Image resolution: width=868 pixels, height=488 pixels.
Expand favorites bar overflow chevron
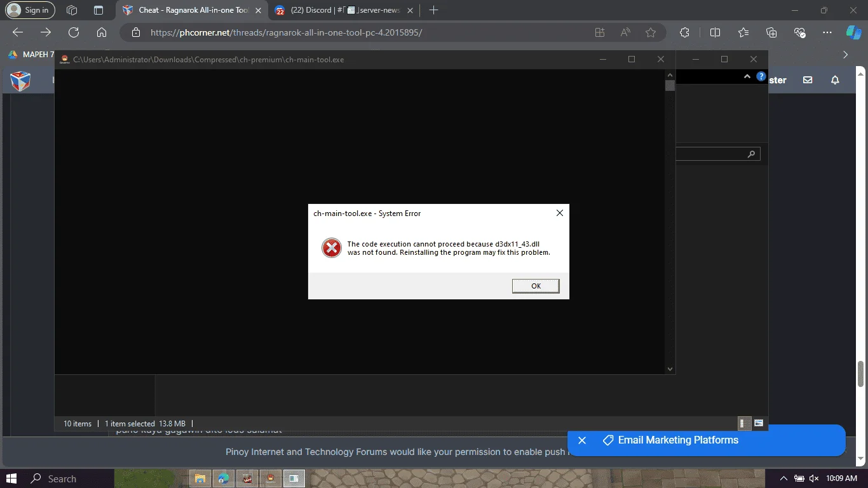pos(845,55)
